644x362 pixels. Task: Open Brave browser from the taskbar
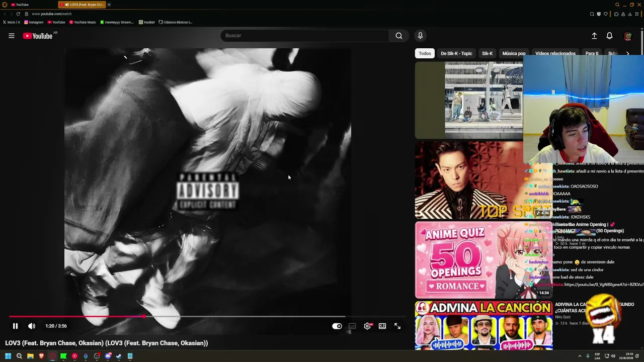[x=41, y=356]
